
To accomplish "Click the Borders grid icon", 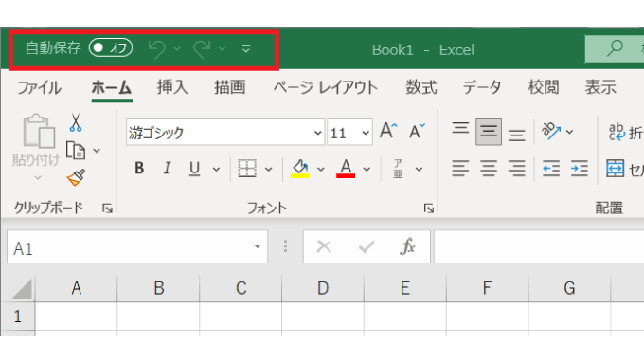I will pos(247,169).
